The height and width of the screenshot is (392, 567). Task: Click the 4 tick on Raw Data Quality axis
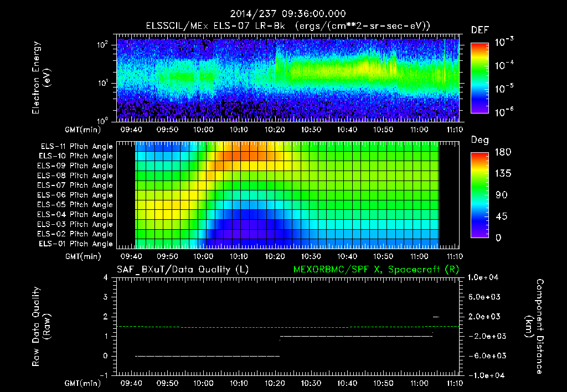click(x=106, y=278)
